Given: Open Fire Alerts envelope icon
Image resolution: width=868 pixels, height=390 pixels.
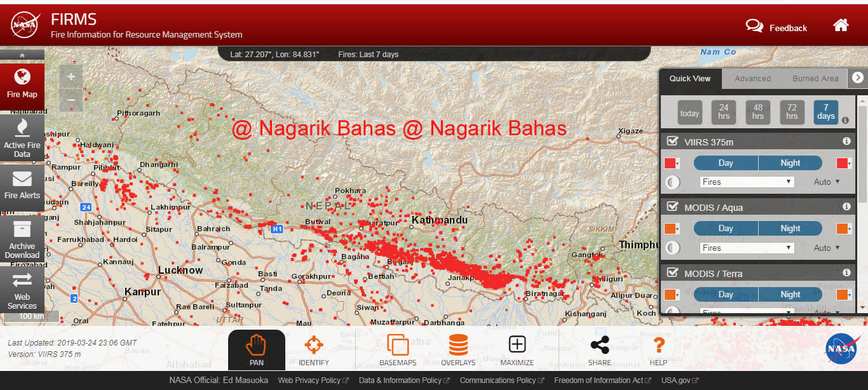Looking at the screenshot, I should pos(22,185).
